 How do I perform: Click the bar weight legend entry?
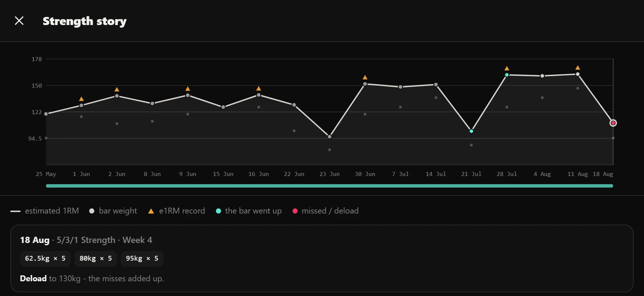pyautogui.click(x=113, y=211)
